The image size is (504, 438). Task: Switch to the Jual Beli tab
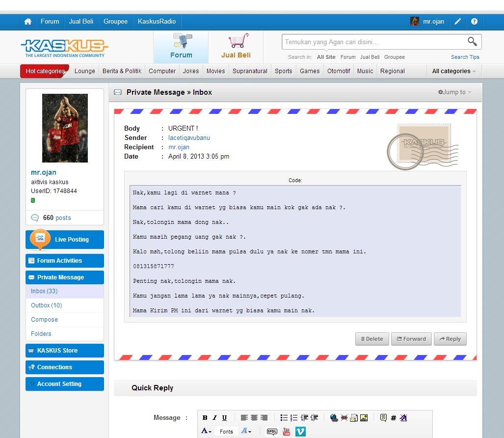click(x=236, y=47)
